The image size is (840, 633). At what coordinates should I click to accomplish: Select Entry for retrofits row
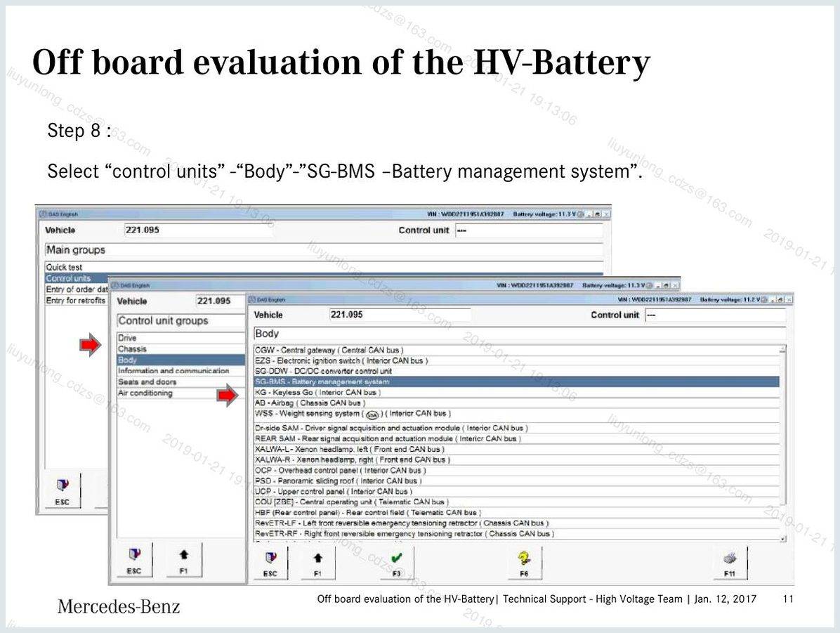pos(76,301)
